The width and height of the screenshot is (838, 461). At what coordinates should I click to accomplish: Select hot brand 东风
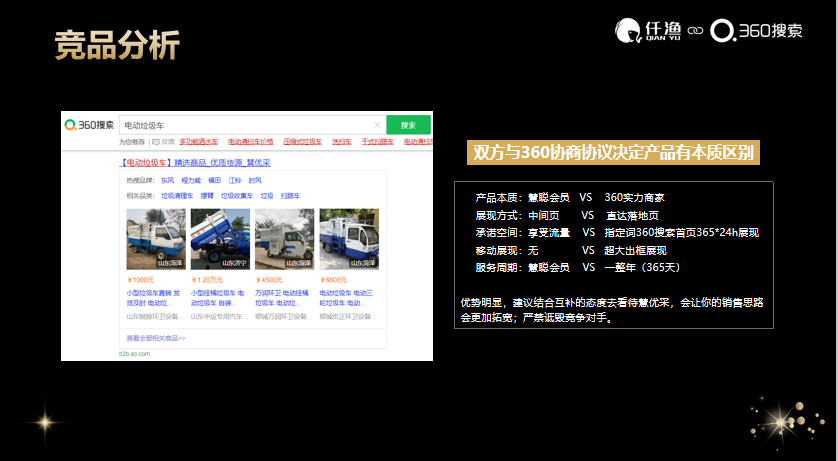[x=167, y=181]
